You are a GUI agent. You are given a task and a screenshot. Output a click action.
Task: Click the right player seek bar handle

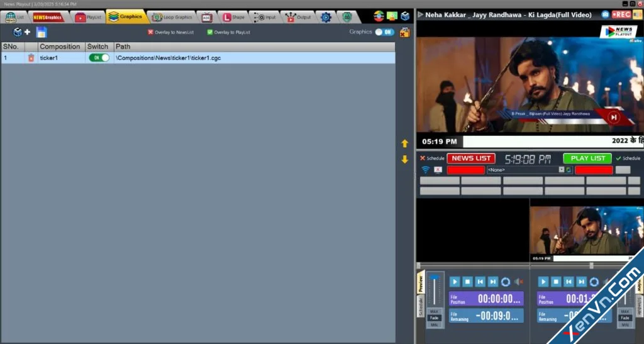pyautogui.click(x=591, y=265)
